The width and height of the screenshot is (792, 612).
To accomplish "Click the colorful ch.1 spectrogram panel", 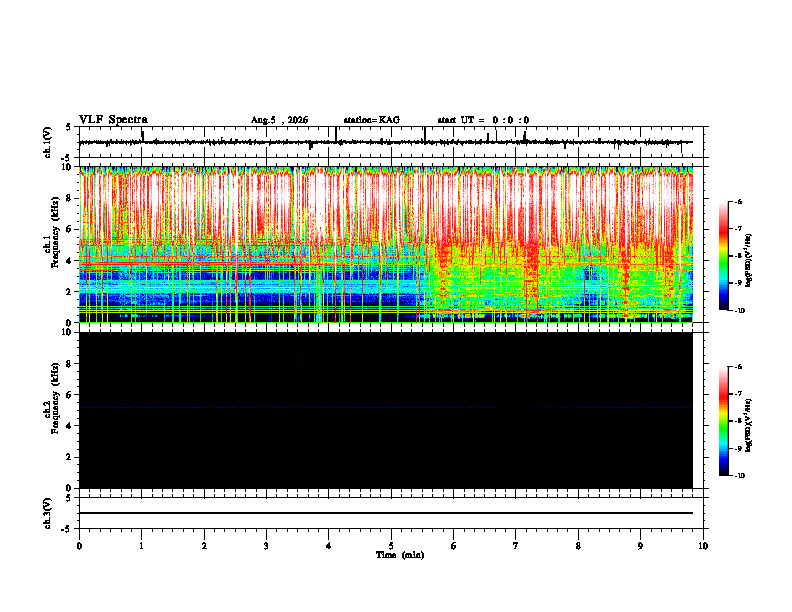I will tap(386, 244).
